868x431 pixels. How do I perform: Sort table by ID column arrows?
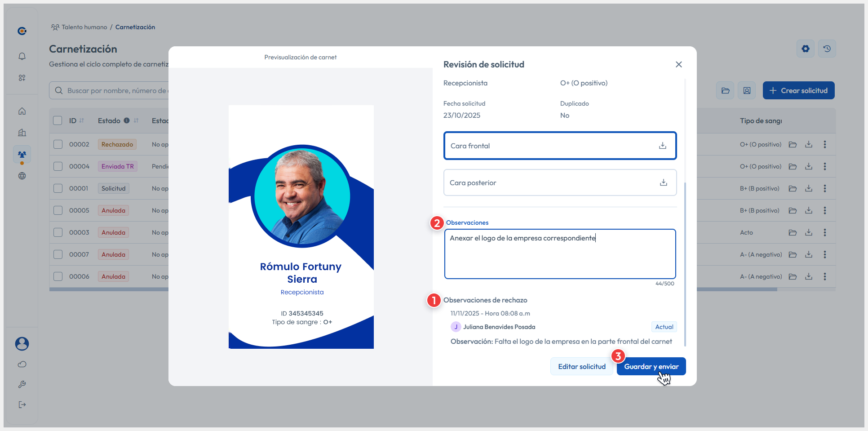pyautogui.click(x=82, y=120)
